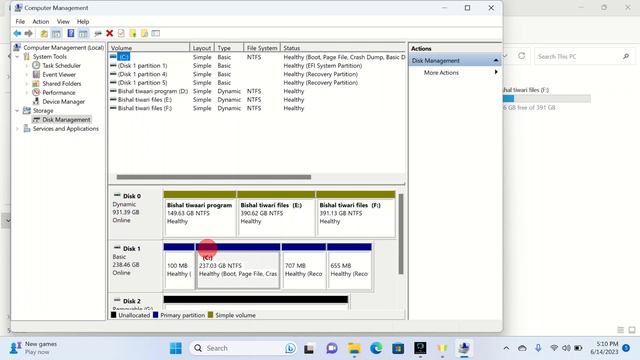The height and width of the screenshot is (360, 640).
Task: Select the Bishal tiwaari program volume block
Action: 200,213
